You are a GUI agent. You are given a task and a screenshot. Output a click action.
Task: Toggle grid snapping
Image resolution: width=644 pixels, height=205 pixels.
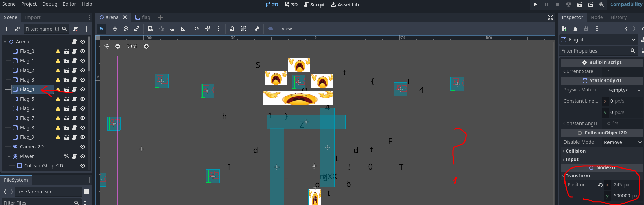208,29
